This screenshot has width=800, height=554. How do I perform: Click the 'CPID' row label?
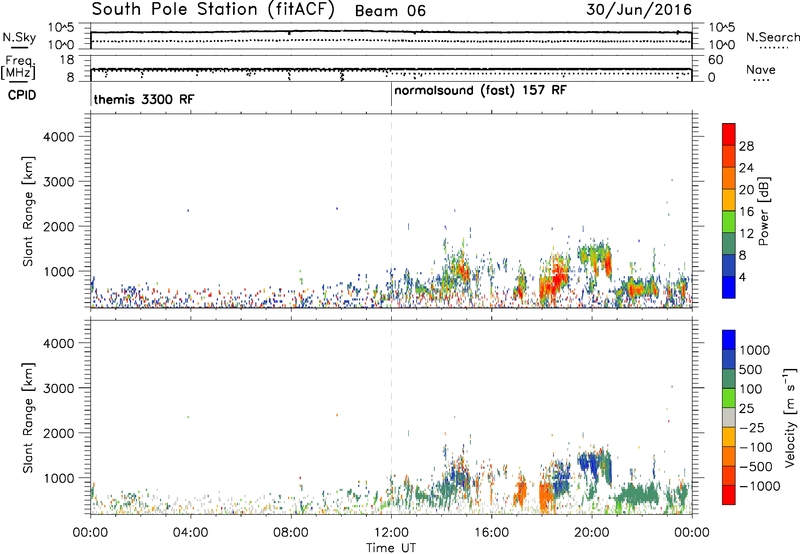tap(21, 95)
